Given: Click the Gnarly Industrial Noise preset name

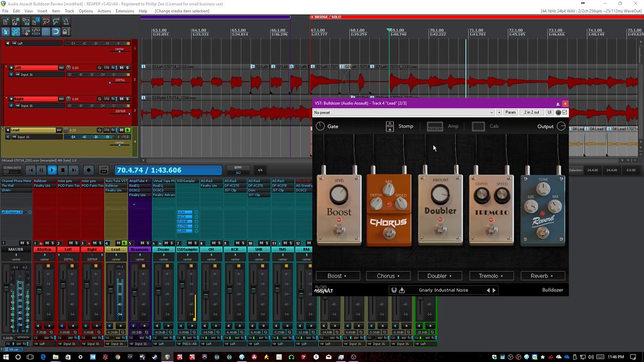Looking at the screenshot, I should [443, 290].
